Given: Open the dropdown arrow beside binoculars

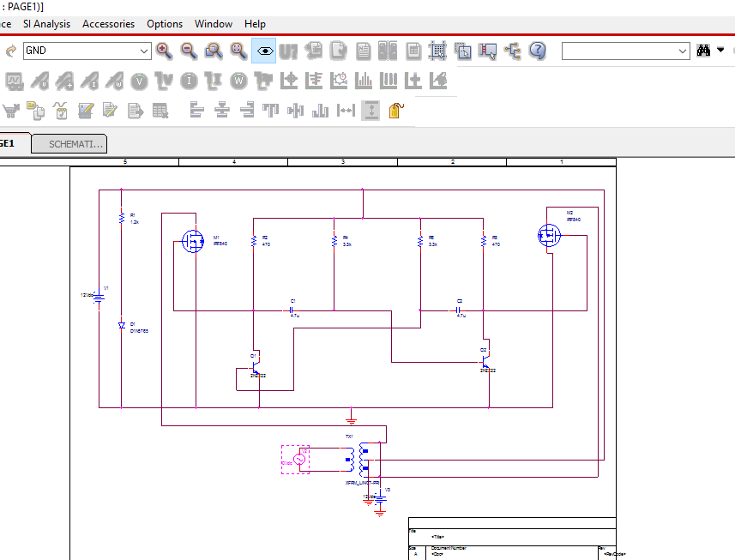Looking at the screenshot, I should coord(720,50).
